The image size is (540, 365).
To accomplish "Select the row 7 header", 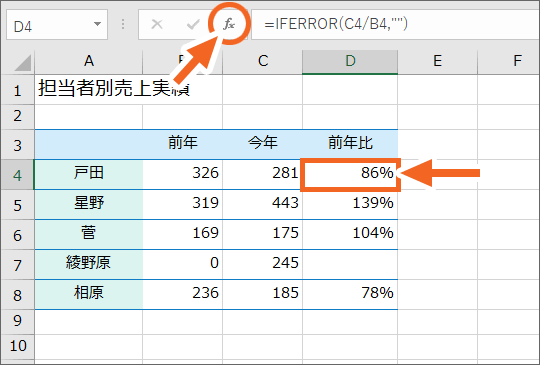I will (17, 265).
